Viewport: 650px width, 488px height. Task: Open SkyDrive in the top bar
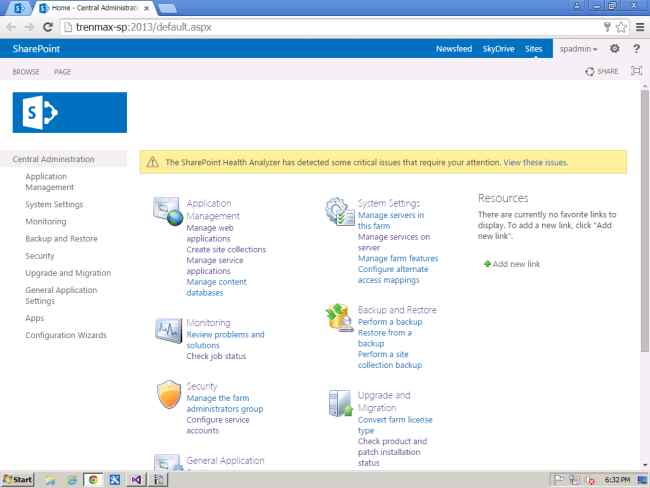click(498, 49)
